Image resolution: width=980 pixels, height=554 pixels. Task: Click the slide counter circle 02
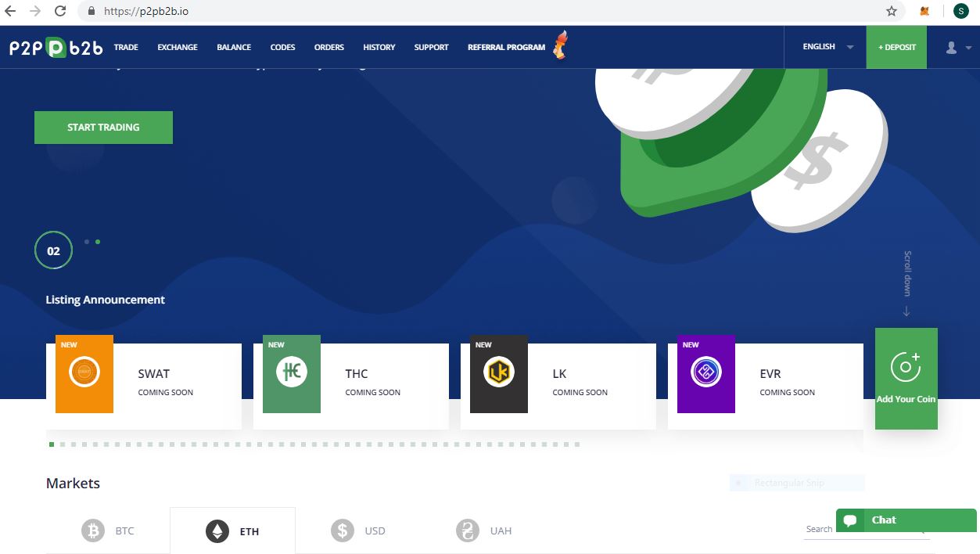point(53,251)
